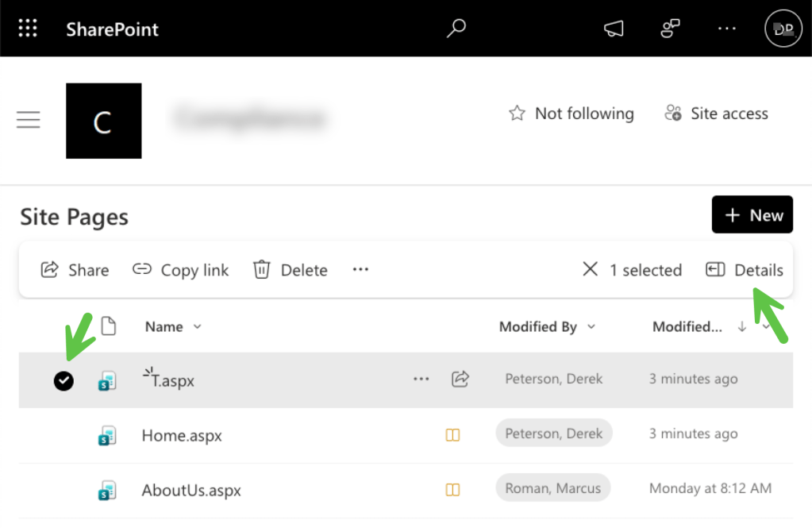Expand the Name column dropdown
This screenshot has width=812, height=528.
pyautogui.click(x=197, y=327)
